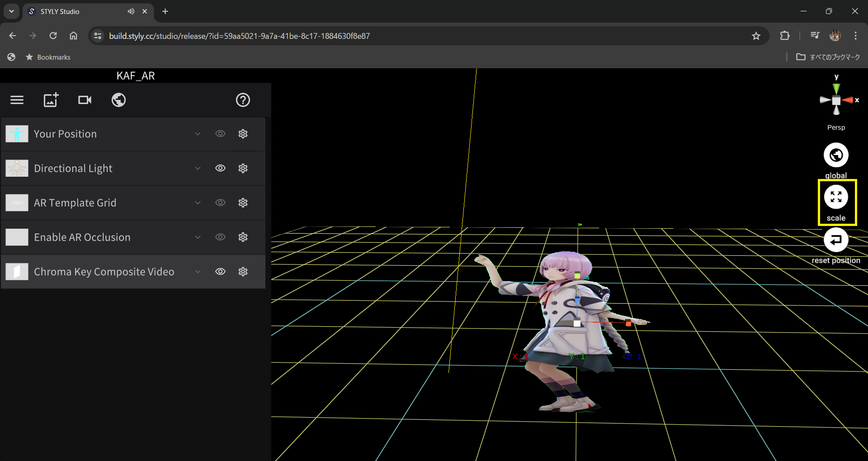Toggle visibility of AR Template Grid
The width and height of the screenshot is (868, 461).
click(x=220, y=202)
